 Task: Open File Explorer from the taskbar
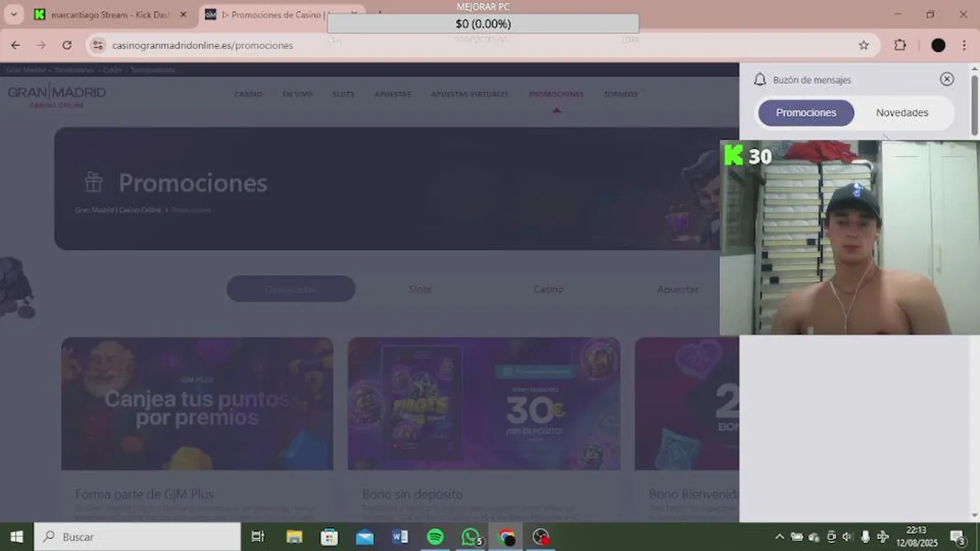click(x=294, y=537)
